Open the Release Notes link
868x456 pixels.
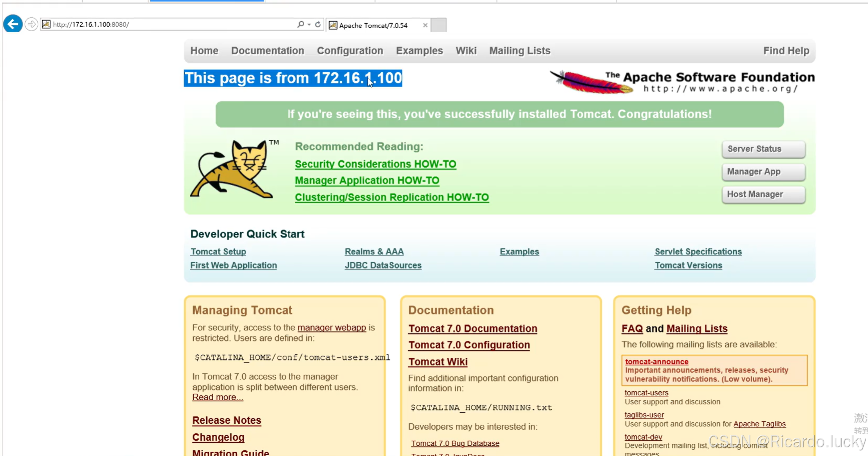227,420
